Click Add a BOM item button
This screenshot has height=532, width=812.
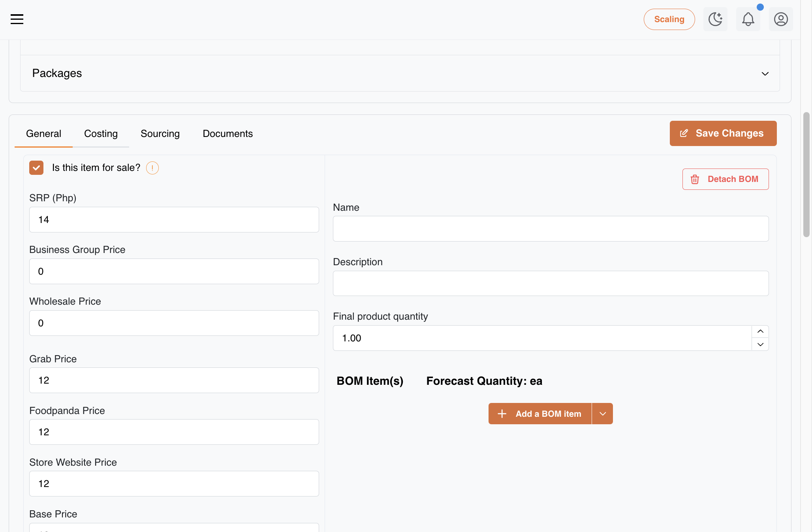tap(540, 414)
